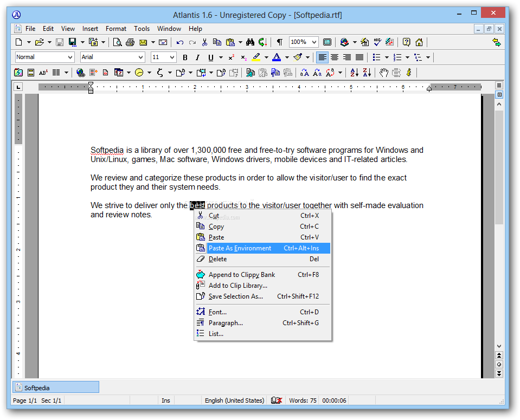Click the Redo arrow icon

[x=192, y=42]
